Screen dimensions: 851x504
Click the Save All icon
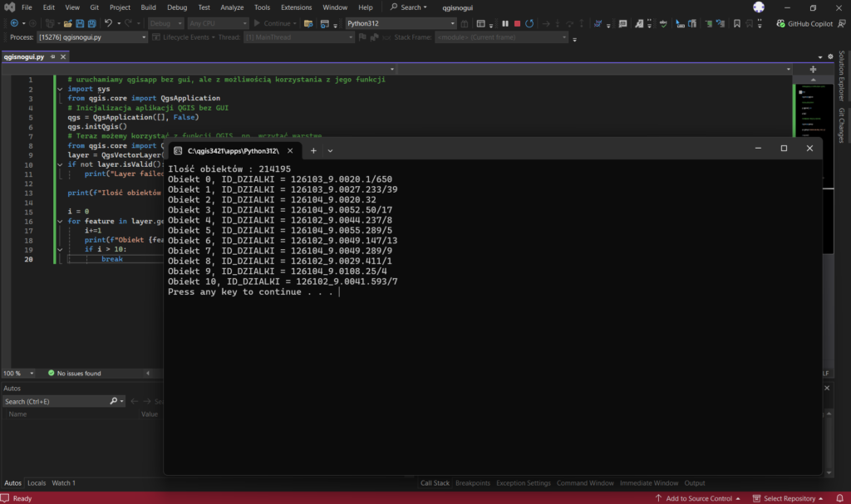pyautogui.click(x=91, y=23)
